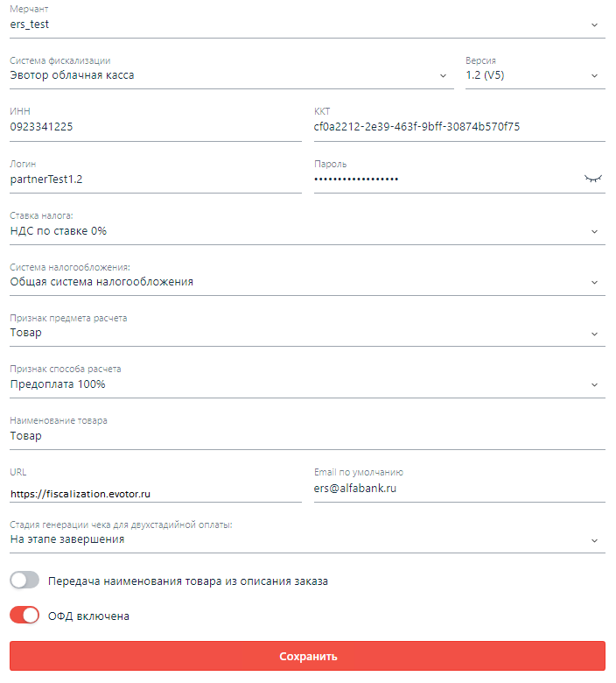This screenshot has height=683, width=616.
Task: Focus the Пароль password field
Action: coord(442,179)
